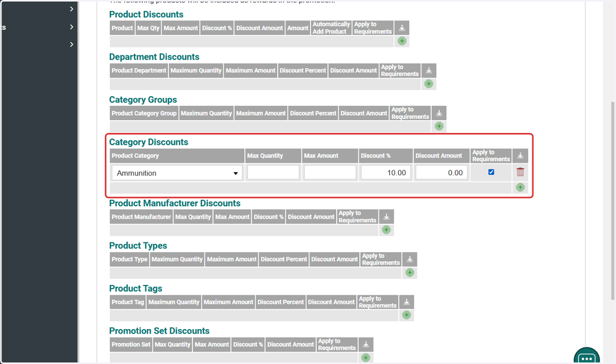The width and height of the screenshot is (616, 364).
Task: Click the Promotion Set Discounts heading
Action: point(160,331)
